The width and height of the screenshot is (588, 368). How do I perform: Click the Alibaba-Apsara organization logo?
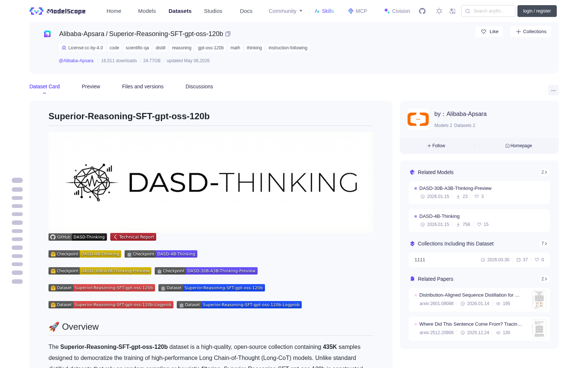click(x=418, y=119)
